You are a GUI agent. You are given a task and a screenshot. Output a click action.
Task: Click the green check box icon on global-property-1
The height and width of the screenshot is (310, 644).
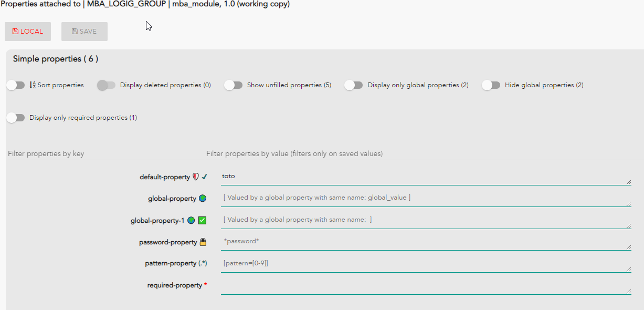coord(202,221)
